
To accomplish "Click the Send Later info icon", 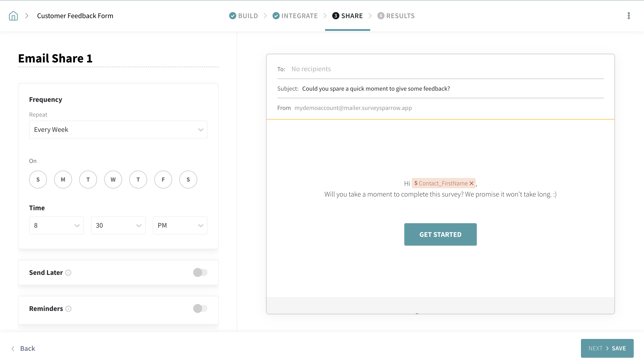I will click(68, 273).
